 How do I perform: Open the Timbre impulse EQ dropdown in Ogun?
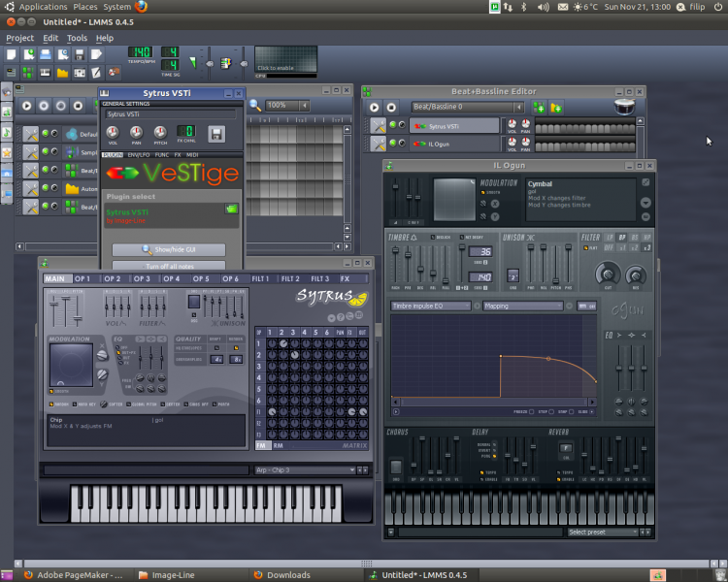[431, 306]
